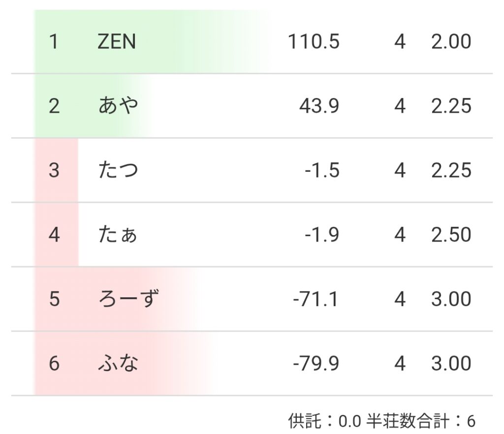Image resolution: width=504 pixels, height=434 pixels.
Task: Click rank number 1 in green row
Action: click(x=54, y=42)
